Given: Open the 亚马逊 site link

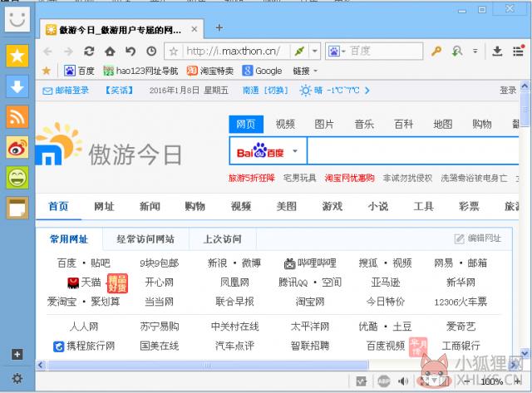Looking at the screenshot, I should (386, 282).
